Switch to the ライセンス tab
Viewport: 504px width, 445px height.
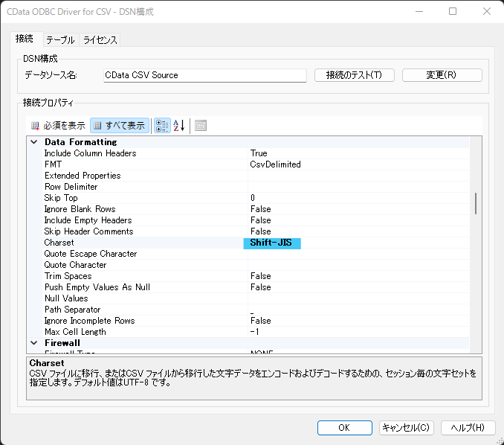(100, 40)
